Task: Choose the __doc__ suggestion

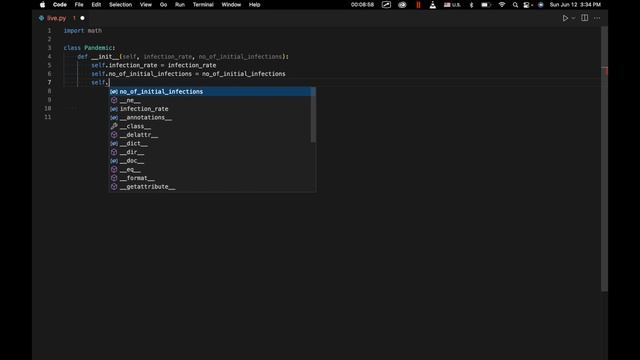Action: [x=210, y=161]
